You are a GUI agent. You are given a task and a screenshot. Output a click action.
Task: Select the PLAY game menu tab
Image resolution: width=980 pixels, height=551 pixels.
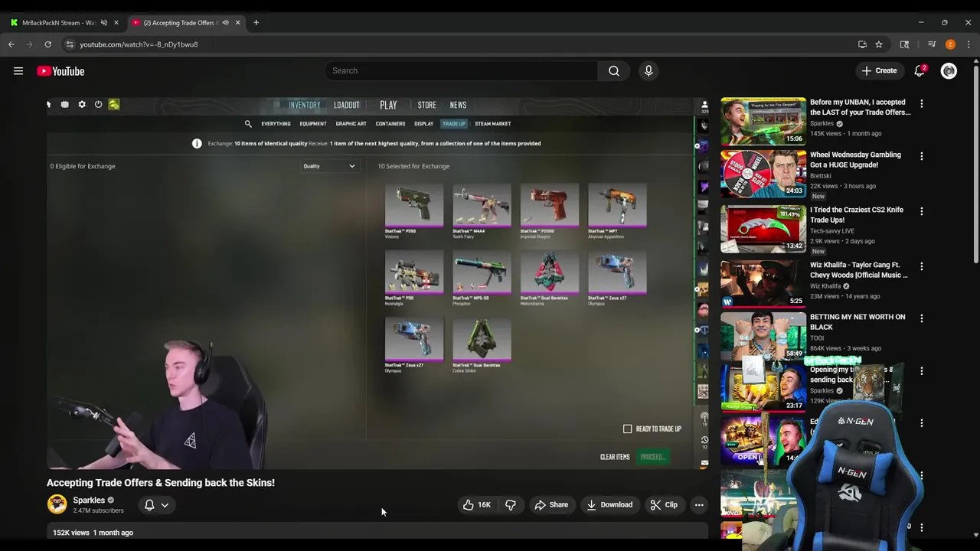coord(388,105)
